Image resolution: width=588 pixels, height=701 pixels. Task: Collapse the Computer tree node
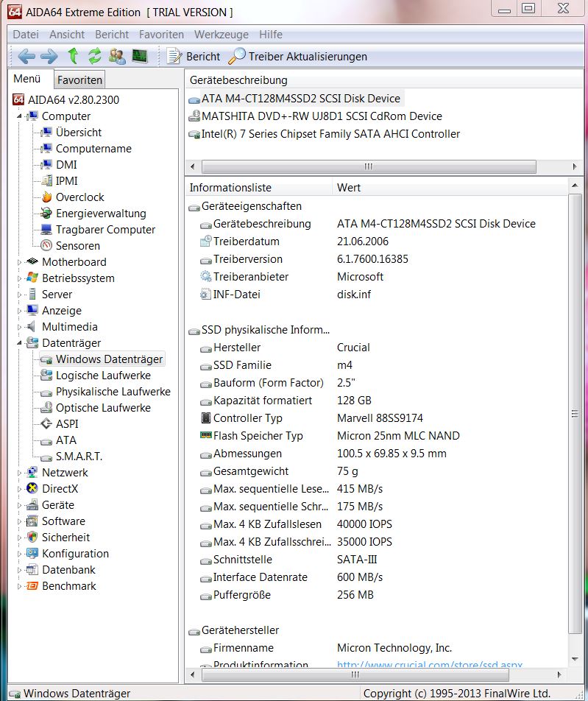19,116
